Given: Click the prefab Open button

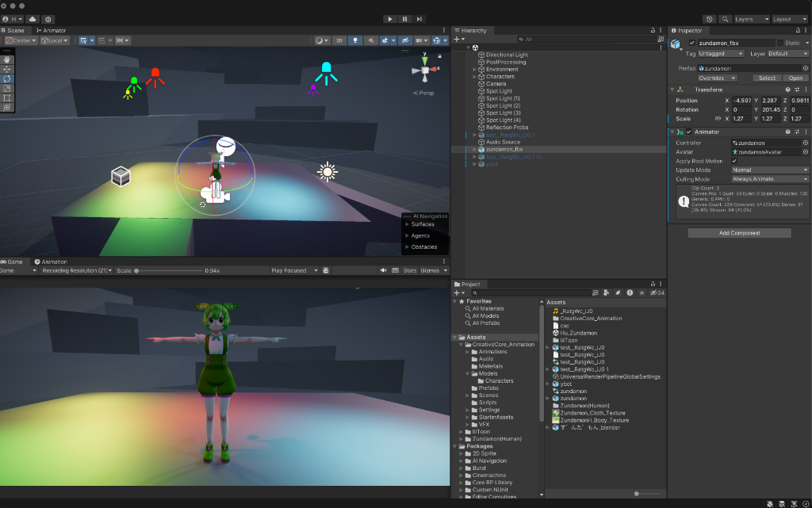Looking at the screenshot, I should click(796, 78).
